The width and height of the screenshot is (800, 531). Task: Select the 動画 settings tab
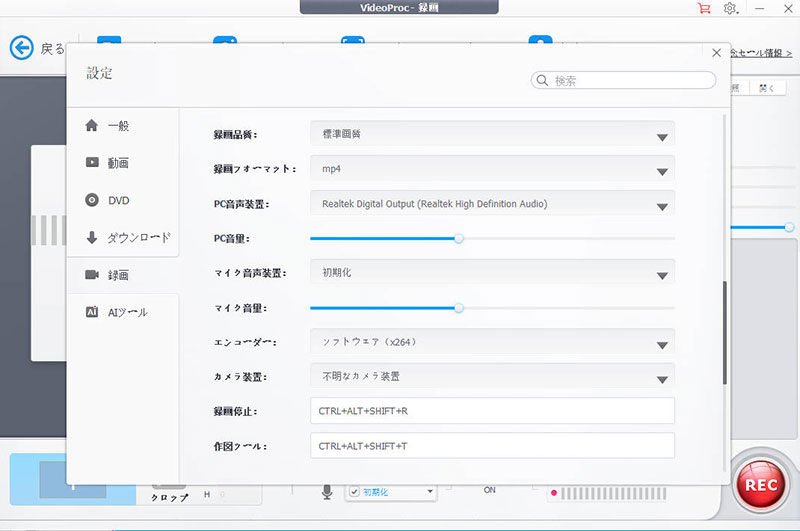(x=122, y=163)
